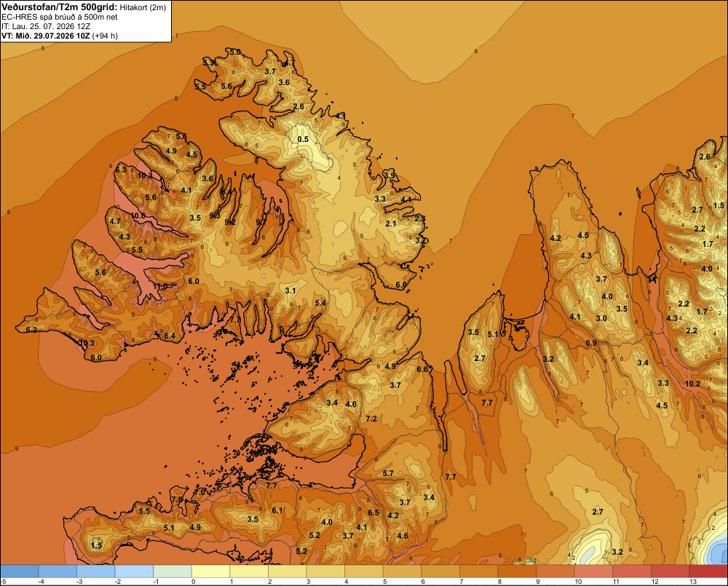Select the legend swatch between 8 and 9
Screen dimensions: 728x586
pyautogui.click(x=517, y=571)
